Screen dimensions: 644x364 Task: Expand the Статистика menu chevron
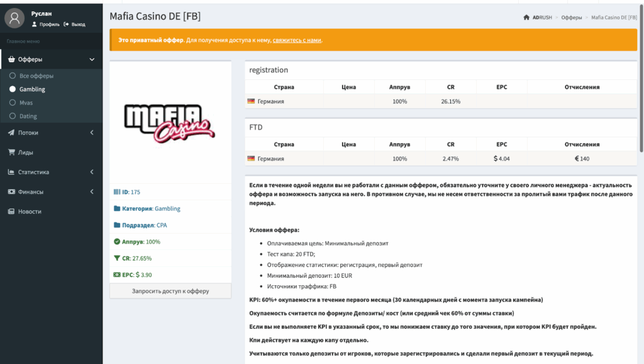[92, 172]
